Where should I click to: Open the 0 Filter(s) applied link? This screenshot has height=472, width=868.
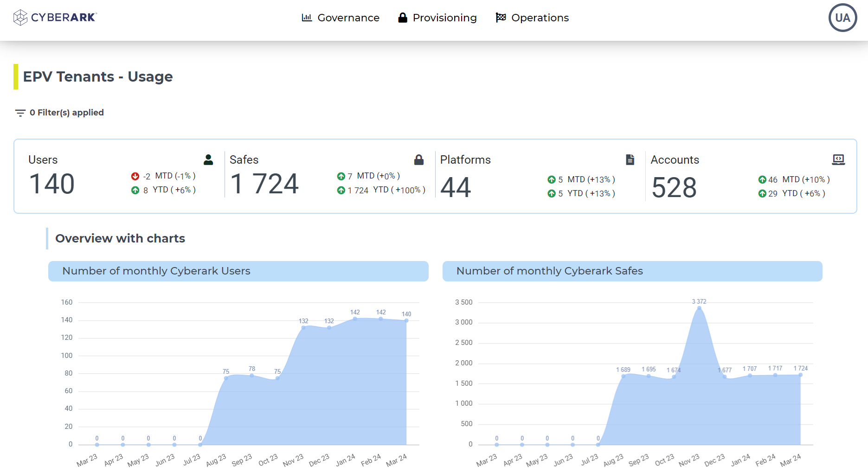click(x=66, y=113)
